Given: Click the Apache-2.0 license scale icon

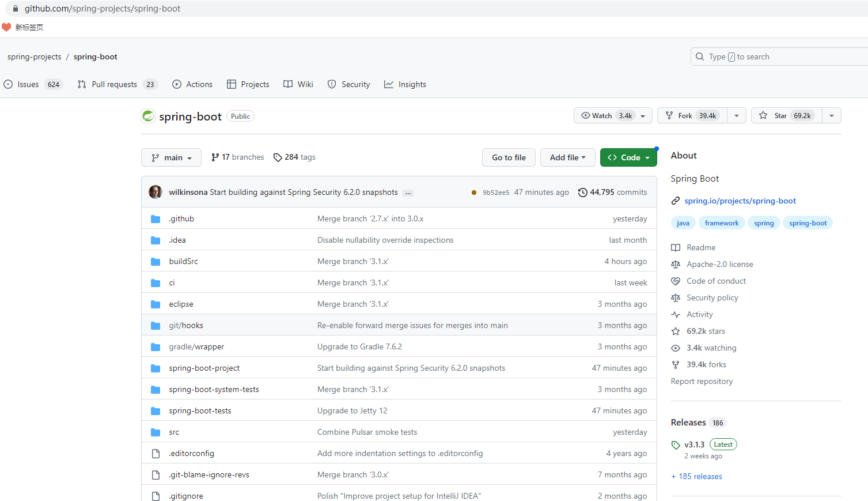Looking at the screenshot, I should click(676, 265).
